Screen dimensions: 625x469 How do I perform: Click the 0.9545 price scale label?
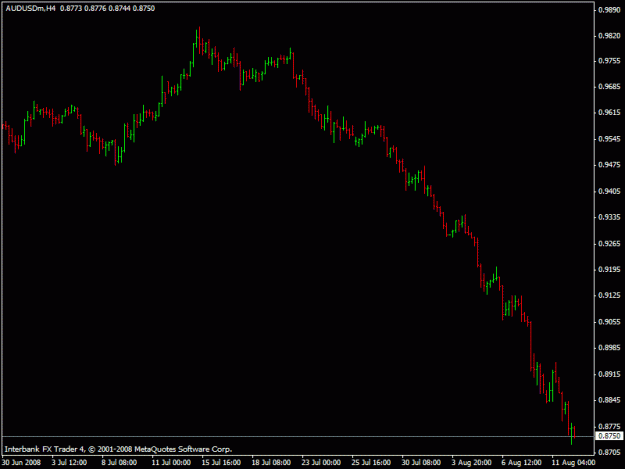pyautogui.click(x=609, y=139)
